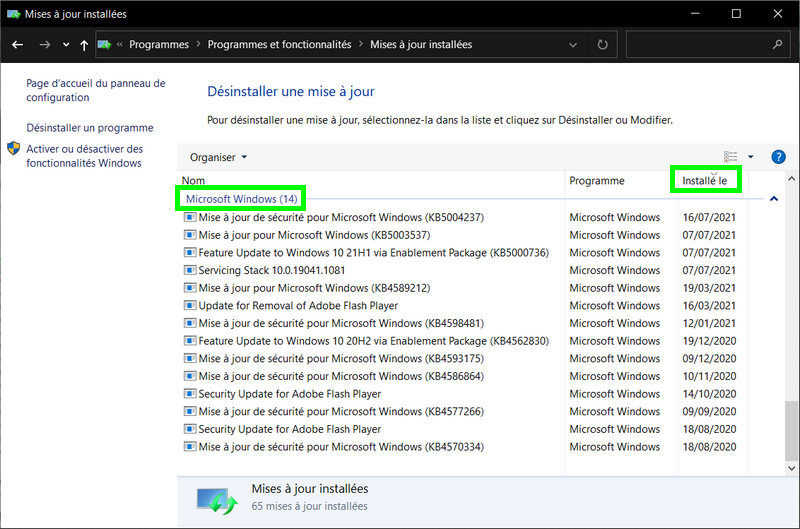Click the vertical scrollbar thumb
This screenshot has height=529, width=800.
coord(791,431)
